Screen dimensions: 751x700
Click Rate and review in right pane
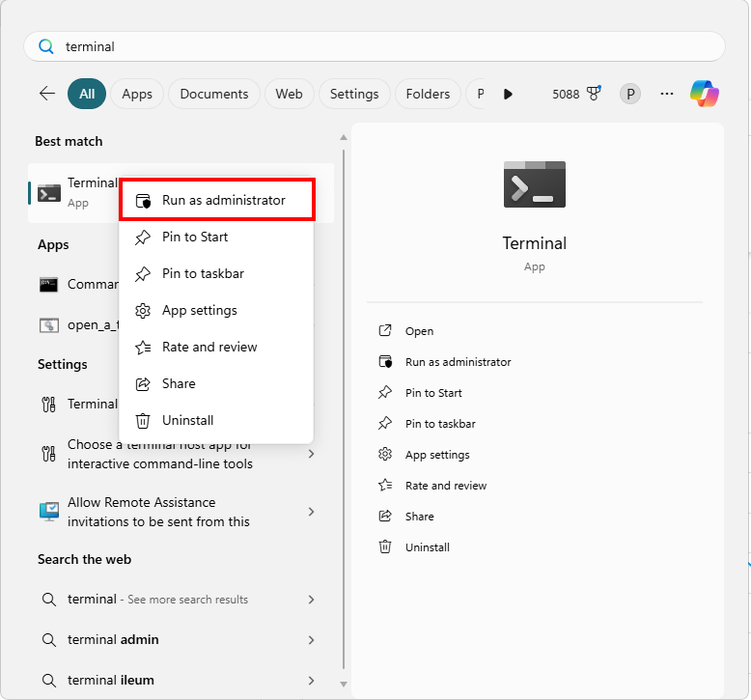[445, 486]
